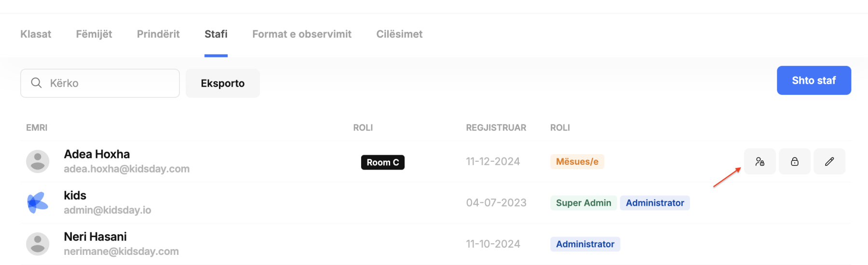Click the Room C badge
The image size is (868, 265).
coord(383,162)
